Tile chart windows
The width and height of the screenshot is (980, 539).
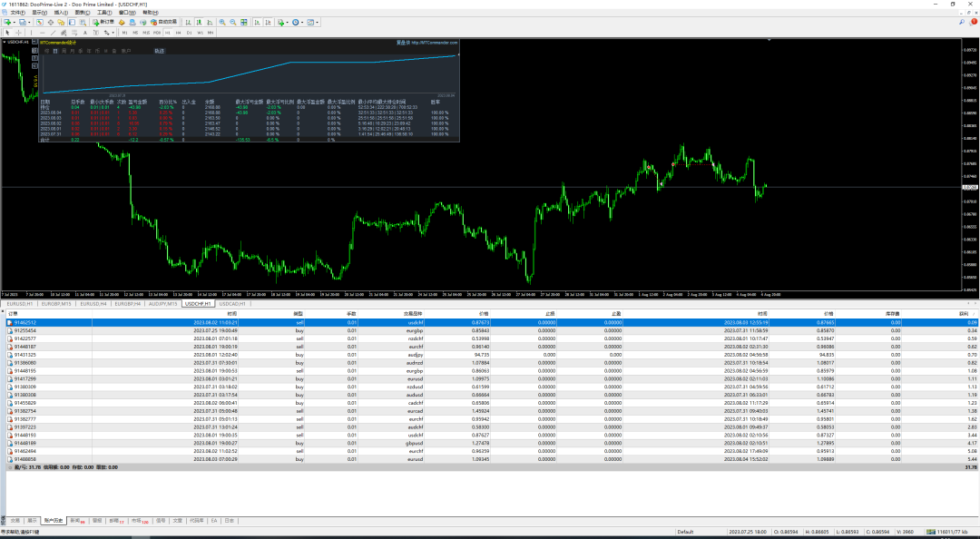[x=244, y=22]
